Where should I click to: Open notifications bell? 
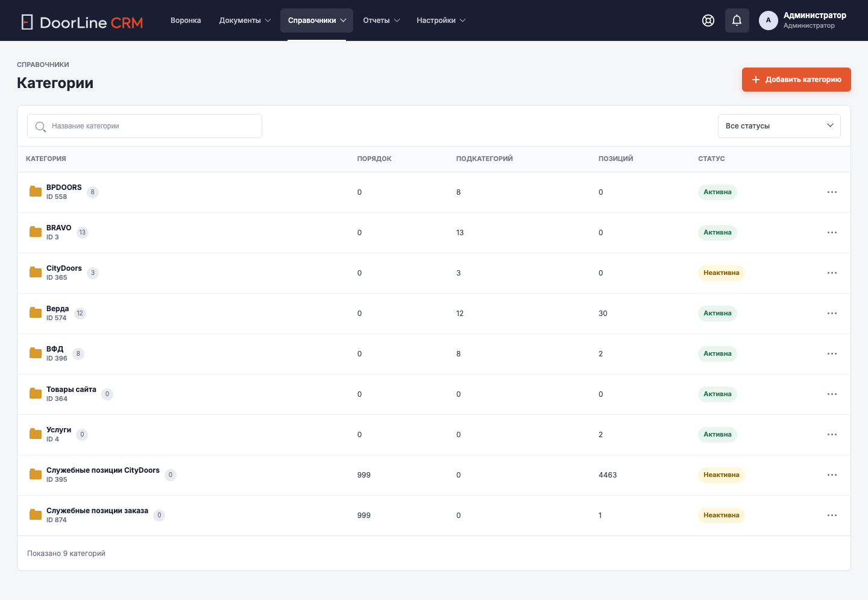point(737,21)
